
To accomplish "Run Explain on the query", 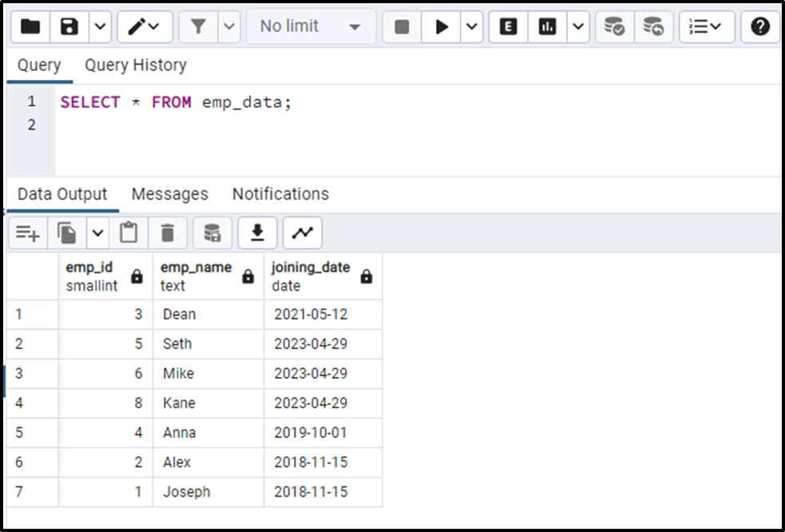I will click(508, 26).
